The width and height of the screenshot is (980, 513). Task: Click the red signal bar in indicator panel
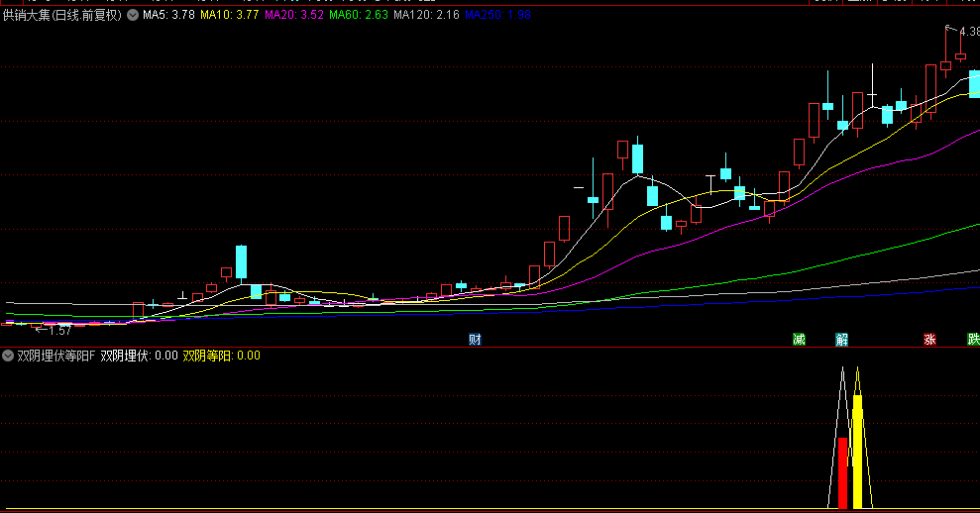click(842, 473)
